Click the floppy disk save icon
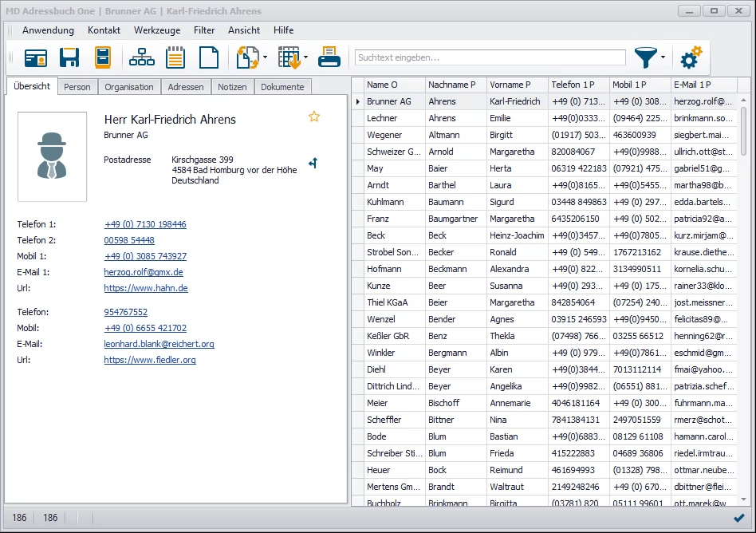Screen dimensions: 756x533 pos(69,57)
